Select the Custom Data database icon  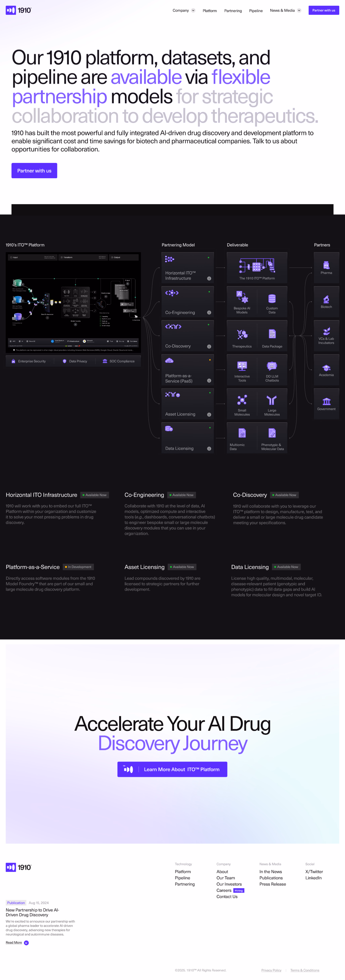click(x=272, y=299)
